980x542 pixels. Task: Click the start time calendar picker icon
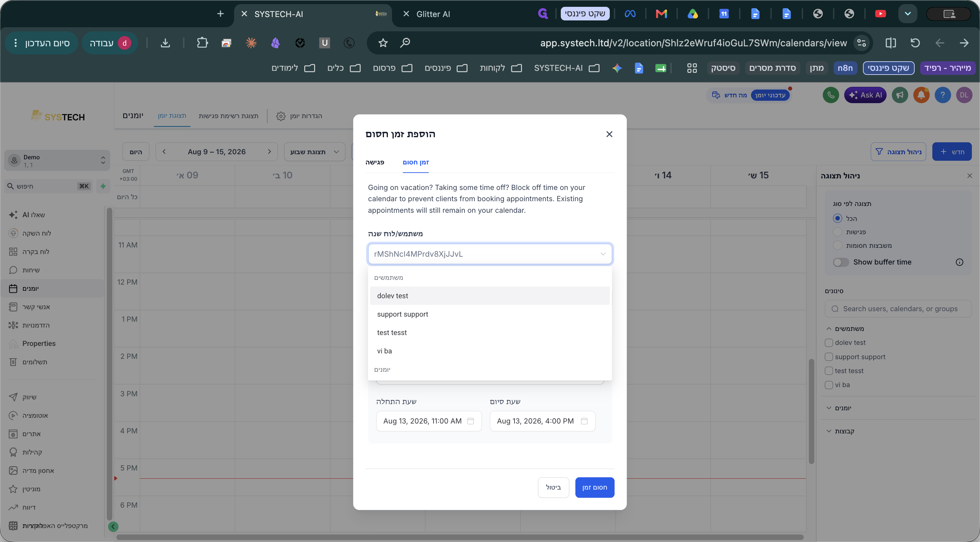pyautogui.click(x=471, y=421)
